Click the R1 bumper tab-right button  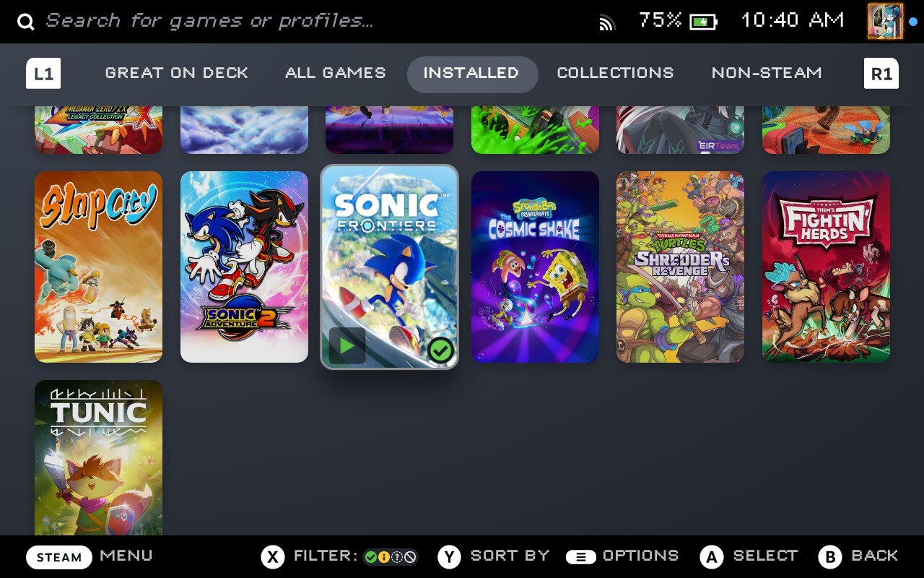[x=881, y=73]
